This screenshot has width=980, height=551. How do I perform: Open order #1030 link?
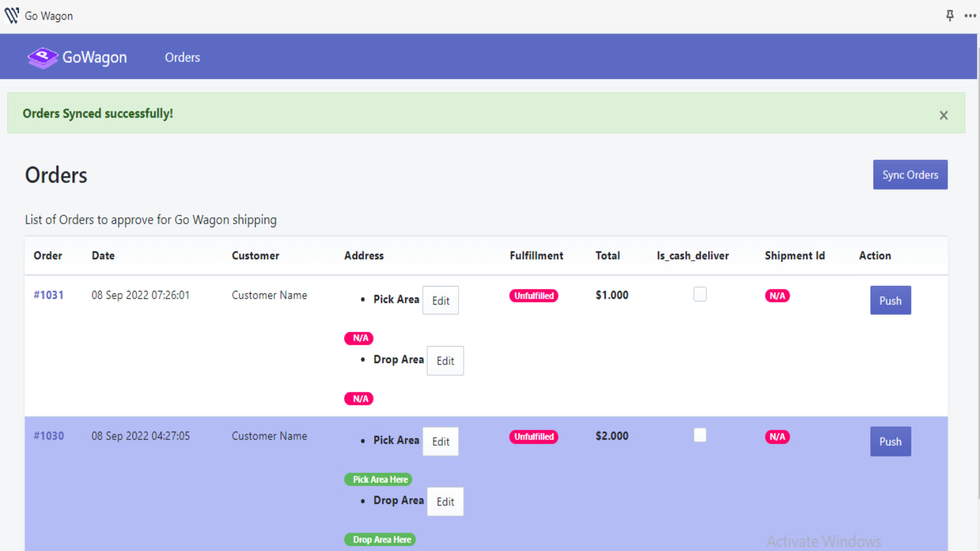[x=48, y=436]
